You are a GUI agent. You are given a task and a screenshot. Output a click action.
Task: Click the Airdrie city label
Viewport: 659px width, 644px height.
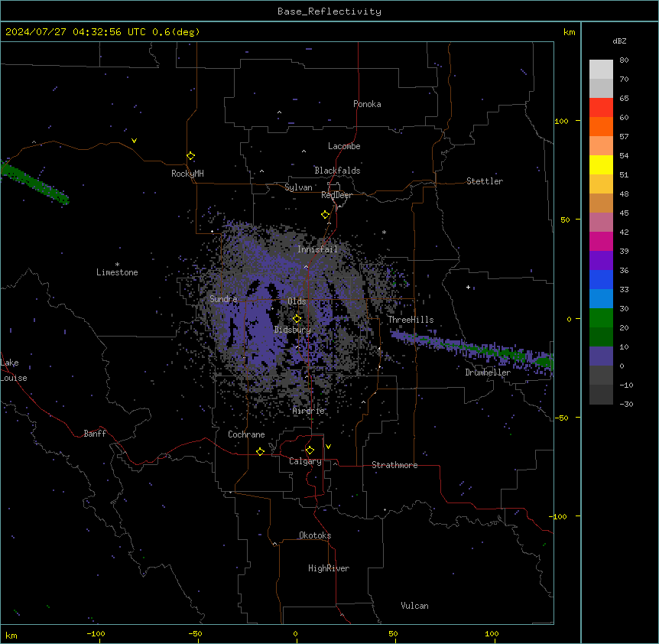point(309,411)
